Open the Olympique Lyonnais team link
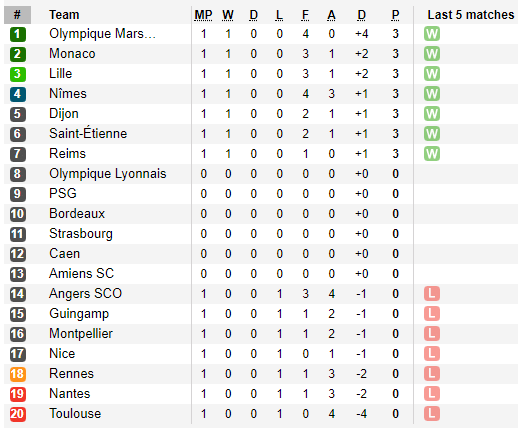The image size is (518, 428). (x=108, y=174)
